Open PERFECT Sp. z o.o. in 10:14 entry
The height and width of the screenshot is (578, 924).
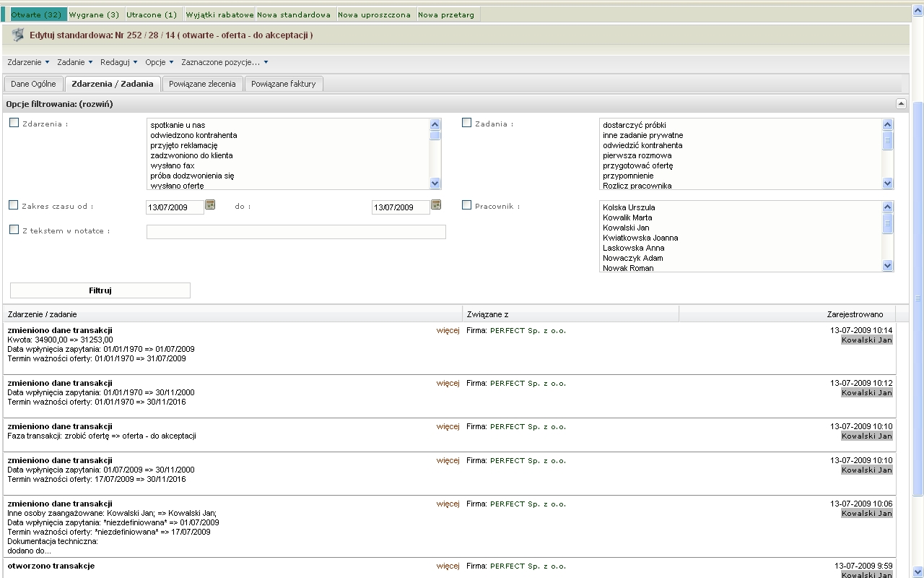coord(528,330)
